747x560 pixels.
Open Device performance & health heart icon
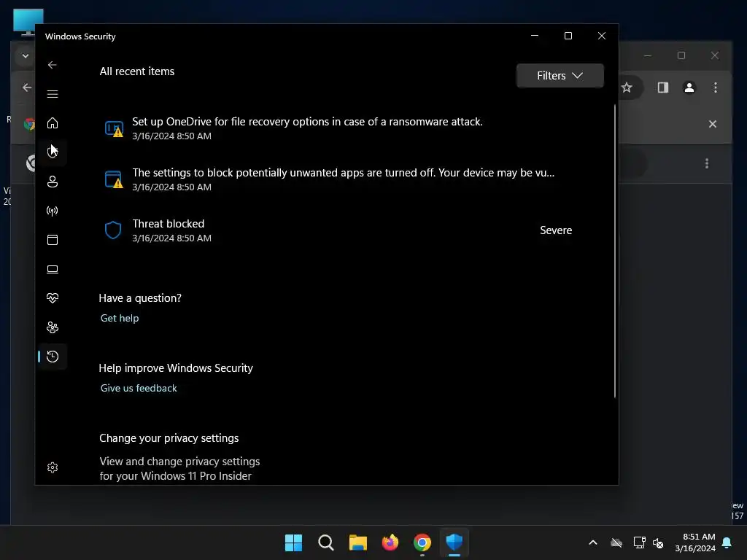[53, 298]
